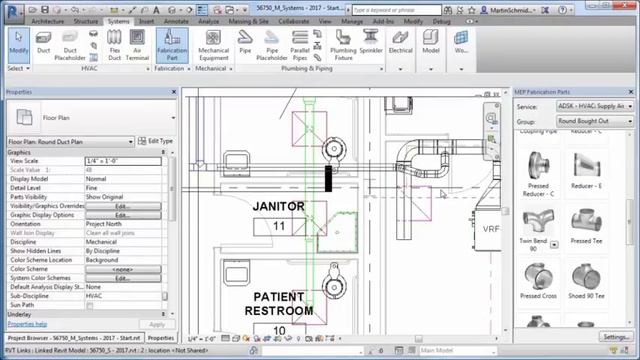Pick the Reducer - E fabrication part
640x360 pixels.
click(x=586, y=171)
